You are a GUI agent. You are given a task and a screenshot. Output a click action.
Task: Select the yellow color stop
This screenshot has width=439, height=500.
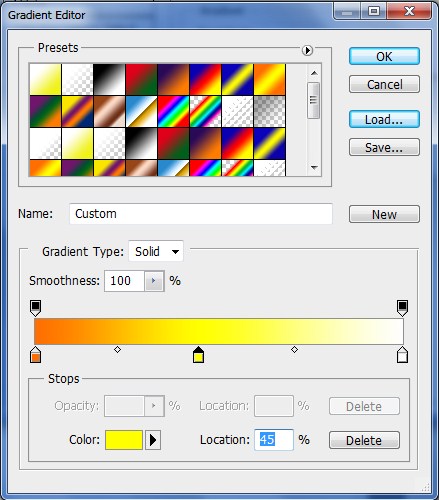[x=198, y=354]
